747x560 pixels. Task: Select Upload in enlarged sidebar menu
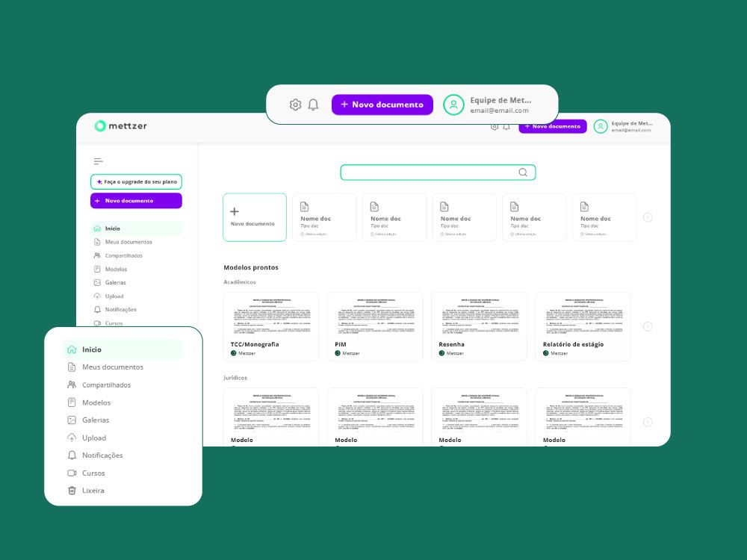point(93,438)
